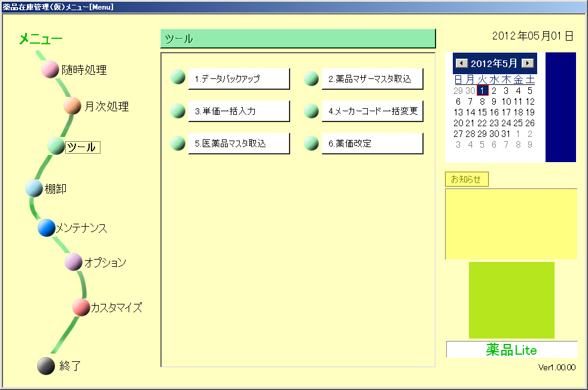Launch 2.薬品マザーマスタ取込
This screenshot has height=390, width=588.
[x=373, y=79]
